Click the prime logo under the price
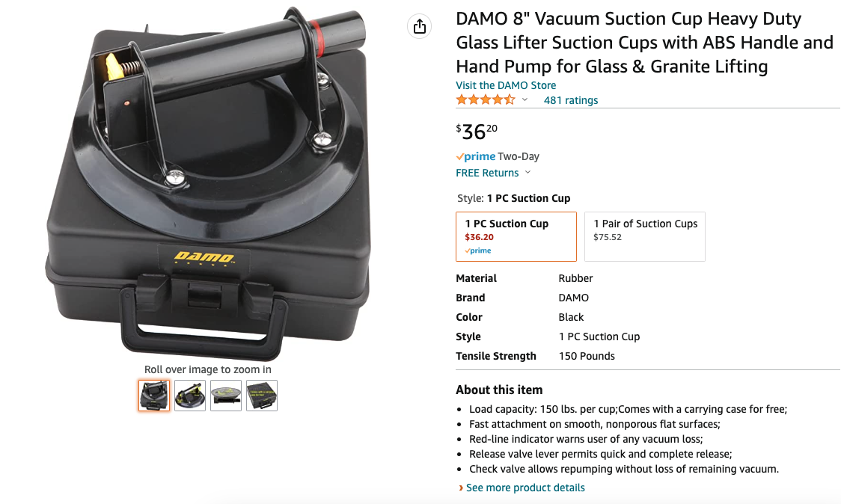 476,156
